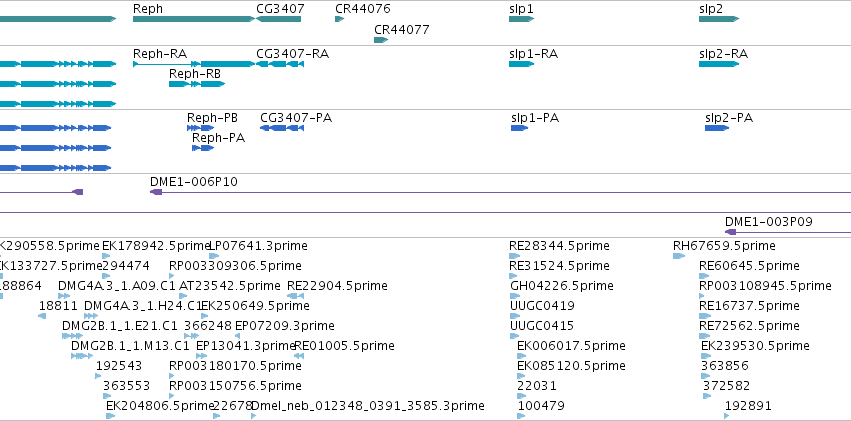Select the DME1-003P09 clone end marker
Viewport: 851px width, 421px height.
tap(731, 232)
